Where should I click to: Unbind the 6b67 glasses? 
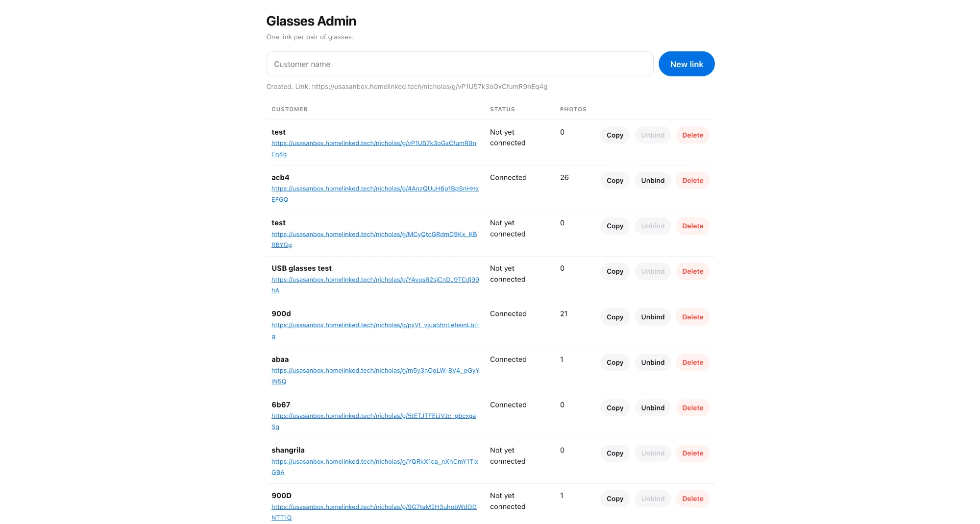point(653,408)
